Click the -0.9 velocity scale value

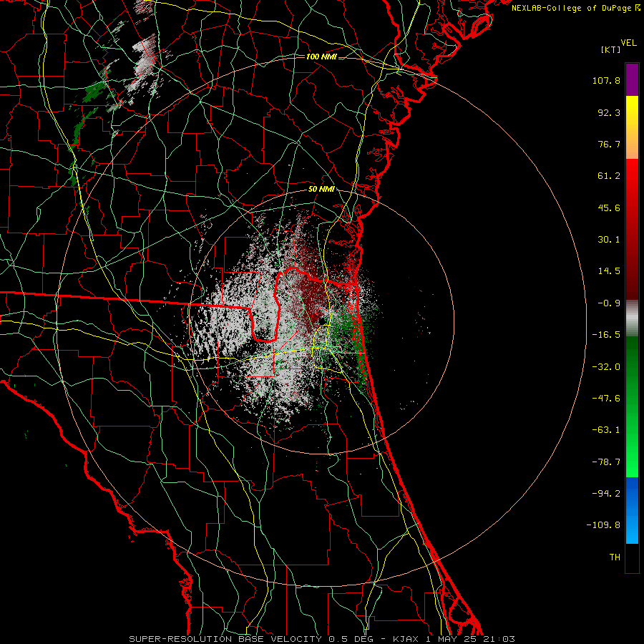[609, 303]
